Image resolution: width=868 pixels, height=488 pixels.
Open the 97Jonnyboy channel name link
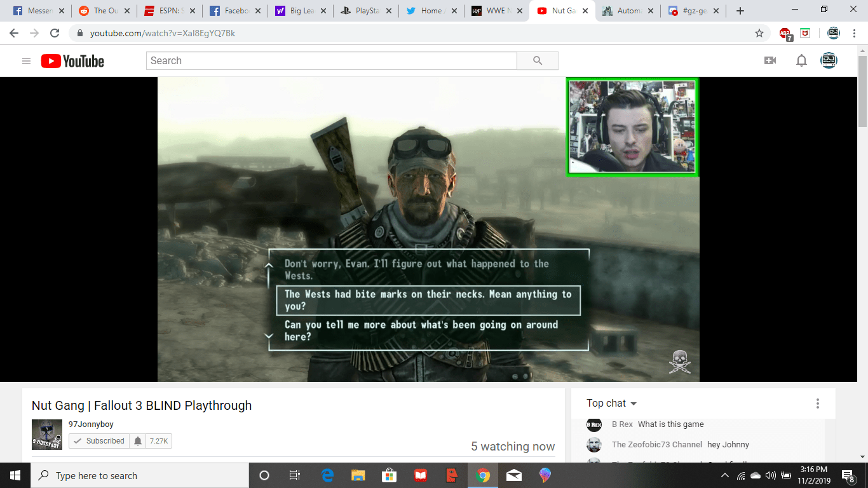[x=91, y=424]
